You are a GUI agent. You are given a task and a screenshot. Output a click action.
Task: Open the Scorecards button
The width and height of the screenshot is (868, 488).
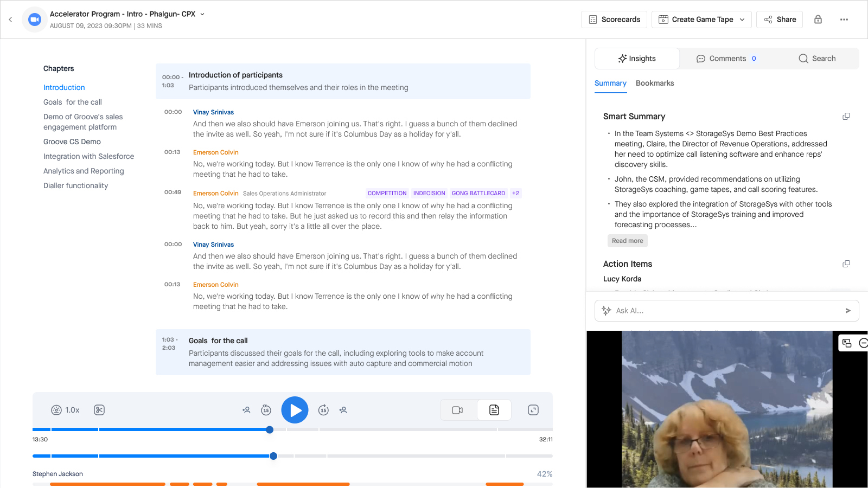(x=614, y=20)
